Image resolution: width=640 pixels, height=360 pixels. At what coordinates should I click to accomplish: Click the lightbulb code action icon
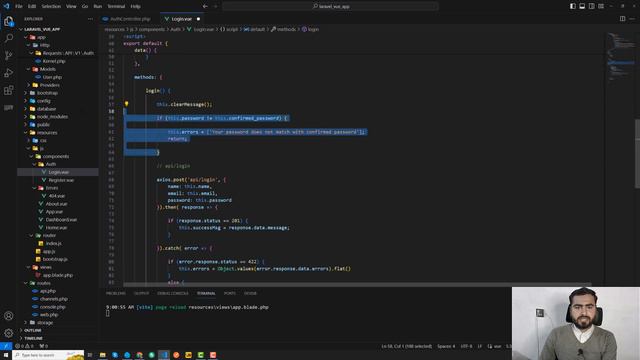point(127,104)
